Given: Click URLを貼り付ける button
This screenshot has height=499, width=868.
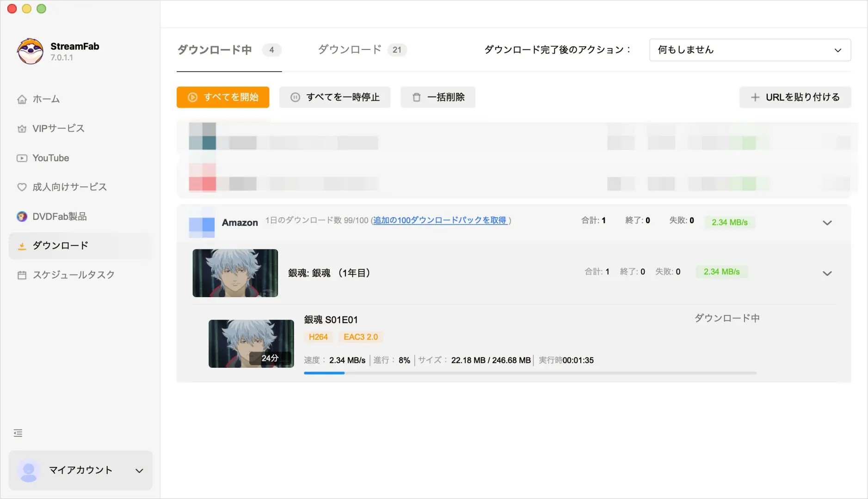Looking at the screenshot, I should [x=795, y=97].
